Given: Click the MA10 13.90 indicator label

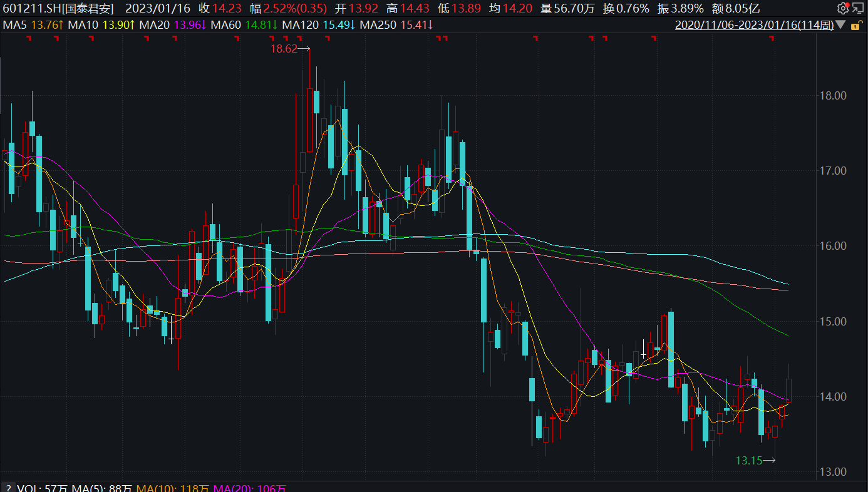Looking at the screenshot, I should pos(103,25).
